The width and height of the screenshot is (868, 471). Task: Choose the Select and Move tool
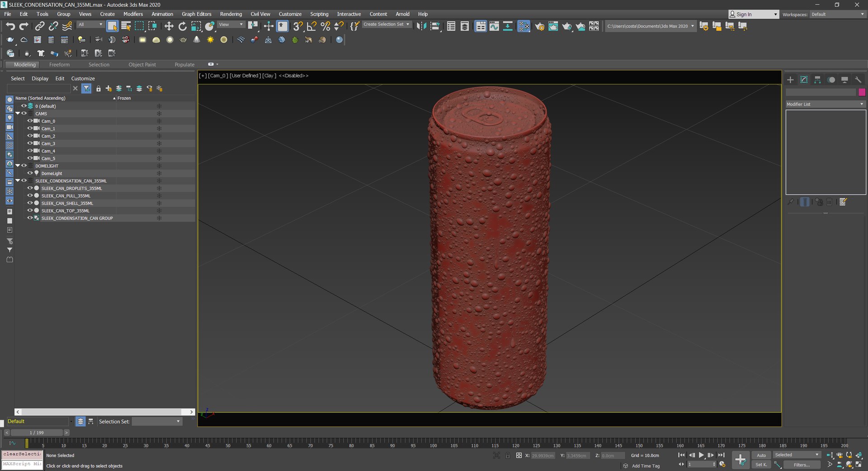click(x=169, y=26)
